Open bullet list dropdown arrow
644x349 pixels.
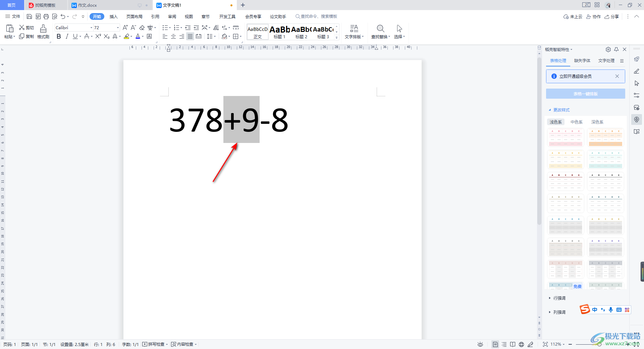(x=170, y=28)
